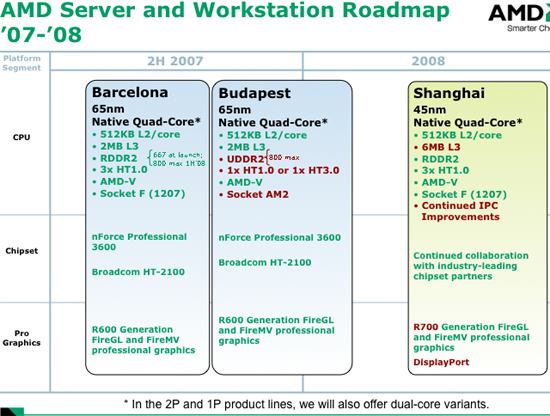
Task: Click Broadcom HT-2100 under Barcelona
Action: point(138,272)
